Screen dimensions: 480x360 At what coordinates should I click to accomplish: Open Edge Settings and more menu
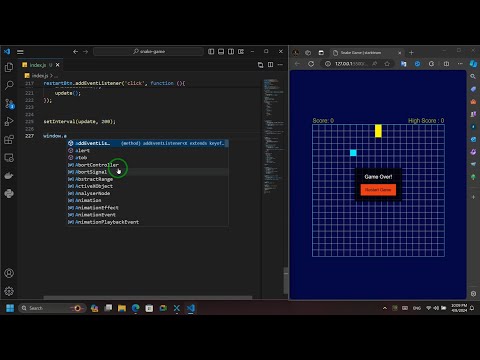coord(460,64)
